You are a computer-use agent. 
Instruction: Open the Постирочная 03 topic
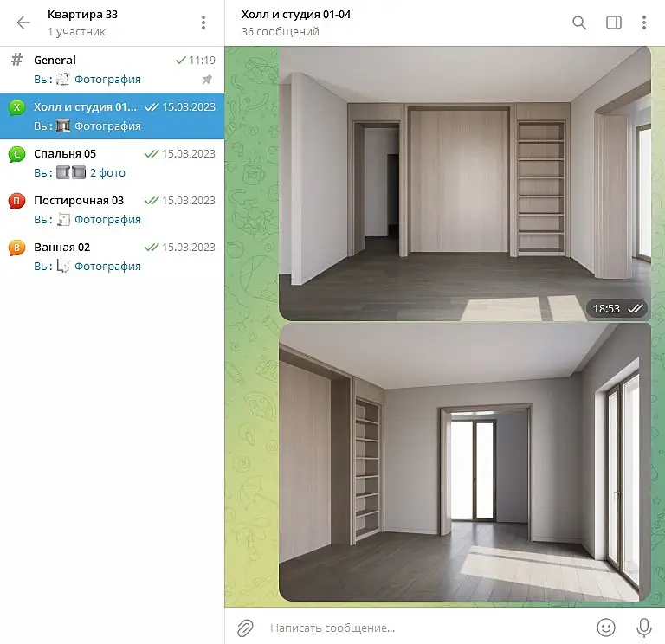point(112,209)
